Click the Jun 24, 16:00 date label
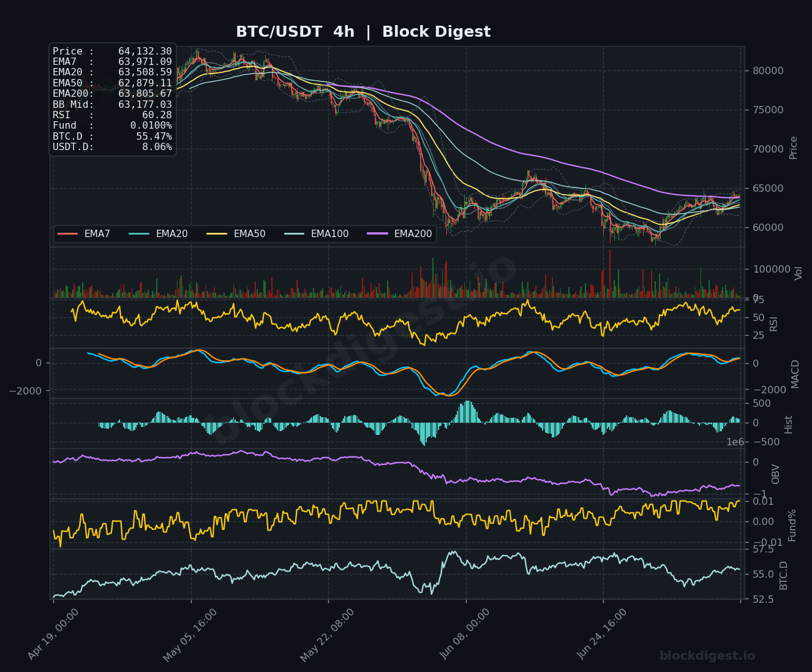Screen dimensions: 812x672 point(603,635)
